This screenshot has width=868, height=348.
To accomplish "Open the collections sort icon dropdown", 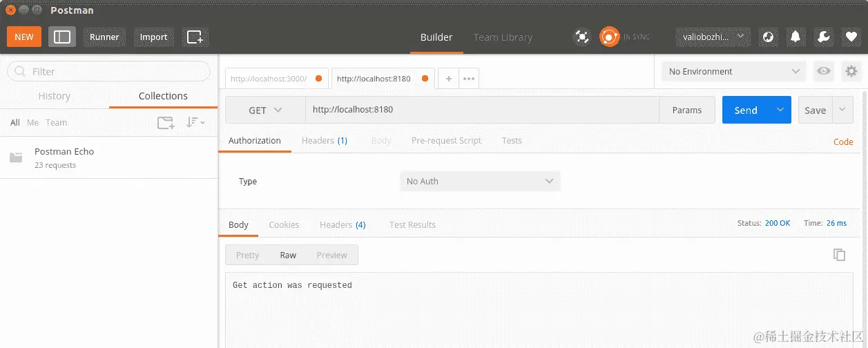I will (x=195, y=123).
